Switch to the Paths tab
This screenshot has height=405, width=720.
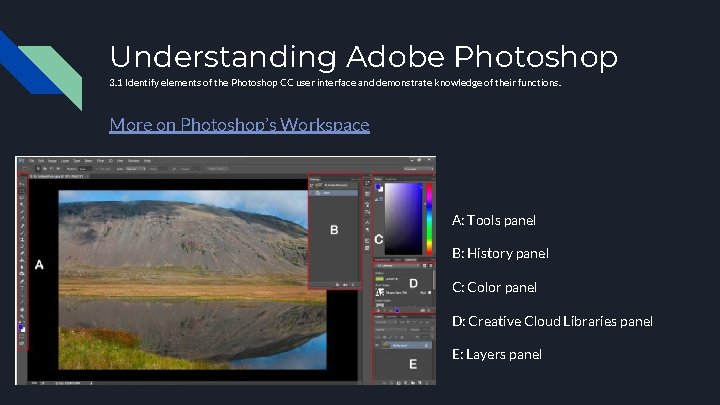tap(404, 317)
